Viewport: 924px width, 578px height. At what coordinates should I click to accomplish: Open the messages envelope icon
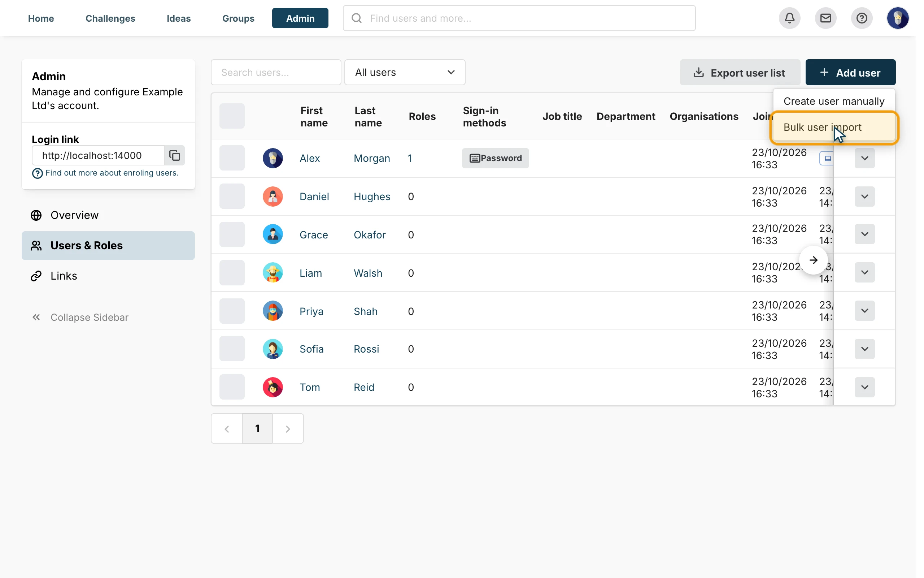pyautogui.click(x=825, y=18)
